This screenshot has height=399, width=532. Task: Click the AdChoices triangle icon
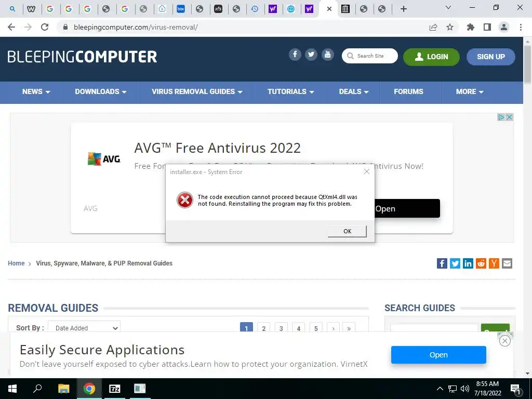pyautogui.click(x=501, y=117)
